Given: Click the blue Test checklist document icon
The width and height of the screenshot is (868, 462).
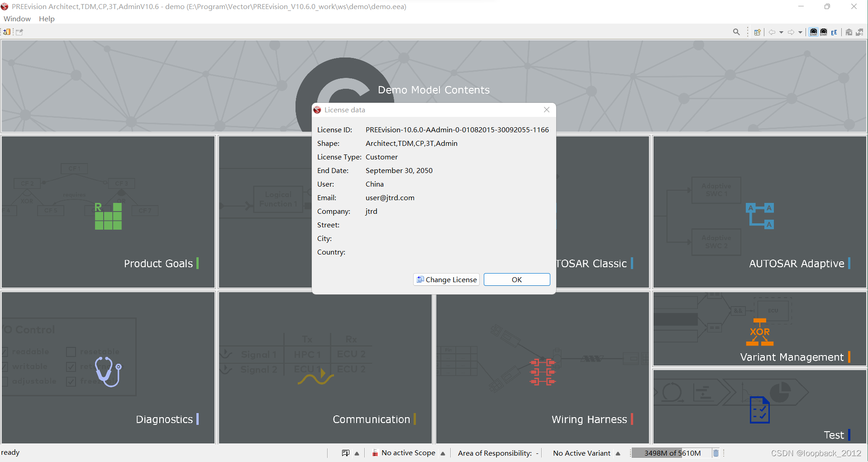Looking at the screenshot, I should tap(759, 410).
